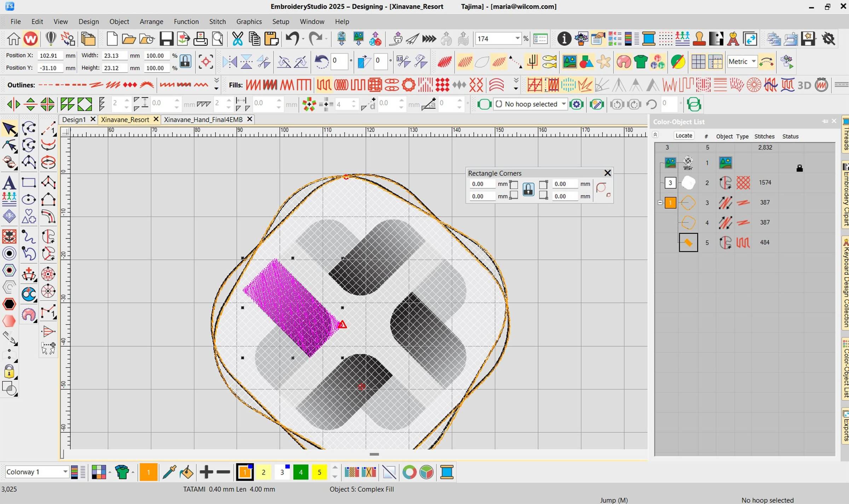Toggle the lock in Rectangle Corners dialog

[x=528, y=190]
